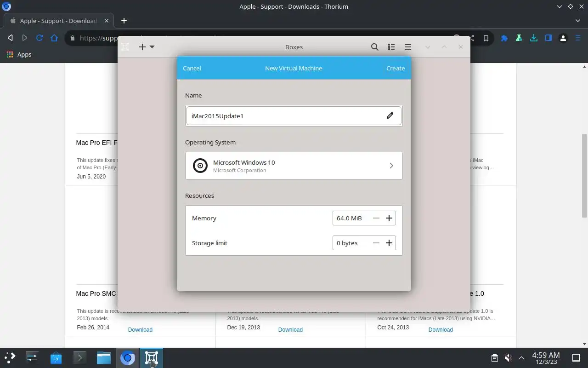Open the application launcher in the taskbar
The height and width of the screenshot is (368, 588).
pyautogui.click(x=10, y=357)
